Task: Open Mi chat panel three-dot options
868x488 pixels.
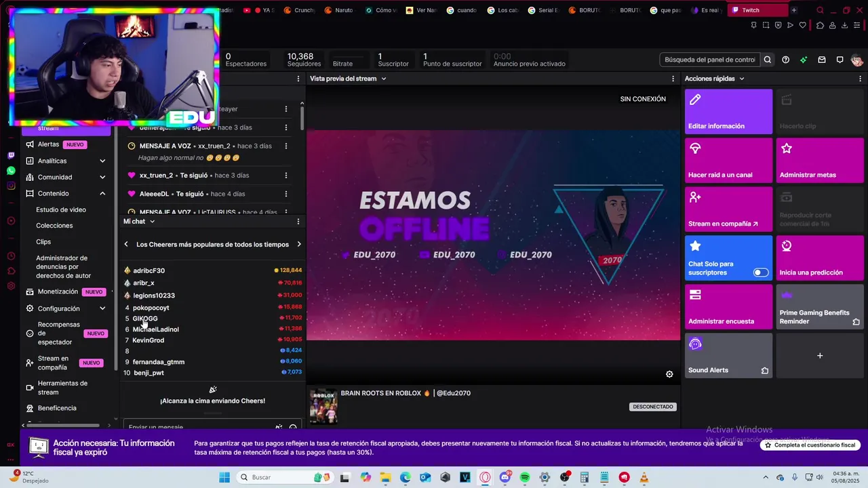Action: point(298,222)
